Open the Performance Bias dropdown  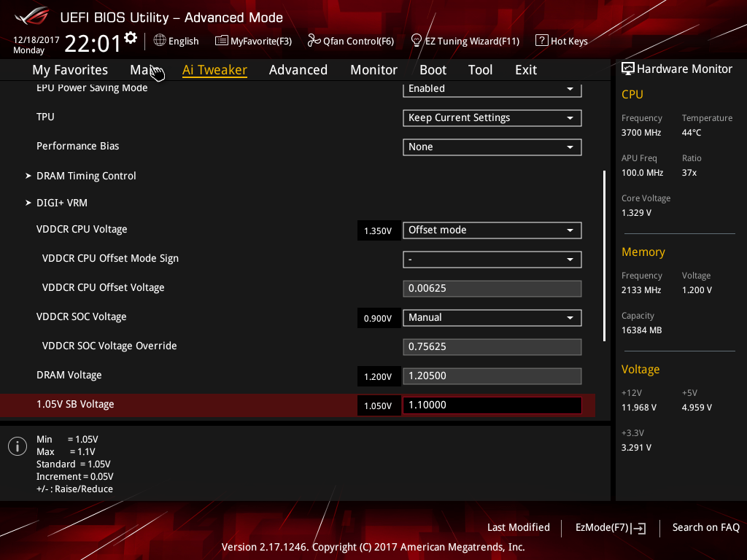(492, 147)
